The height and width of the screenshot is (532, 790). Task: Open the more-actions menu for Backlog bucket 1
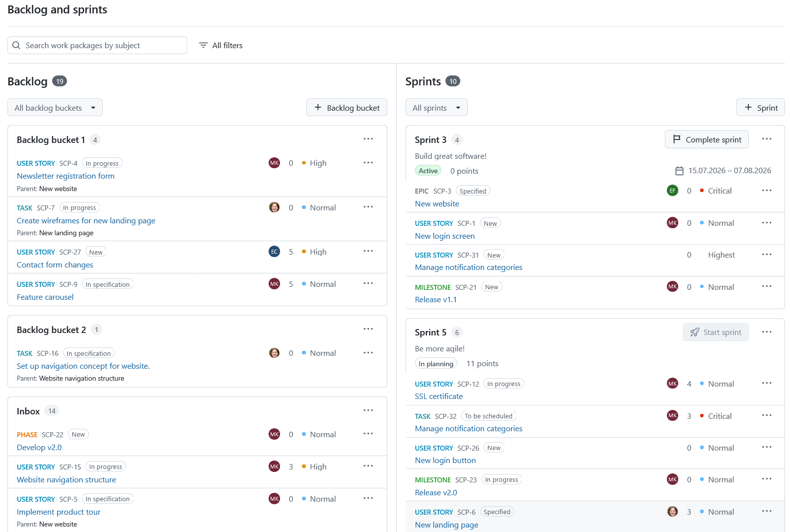tap(368, 139)
